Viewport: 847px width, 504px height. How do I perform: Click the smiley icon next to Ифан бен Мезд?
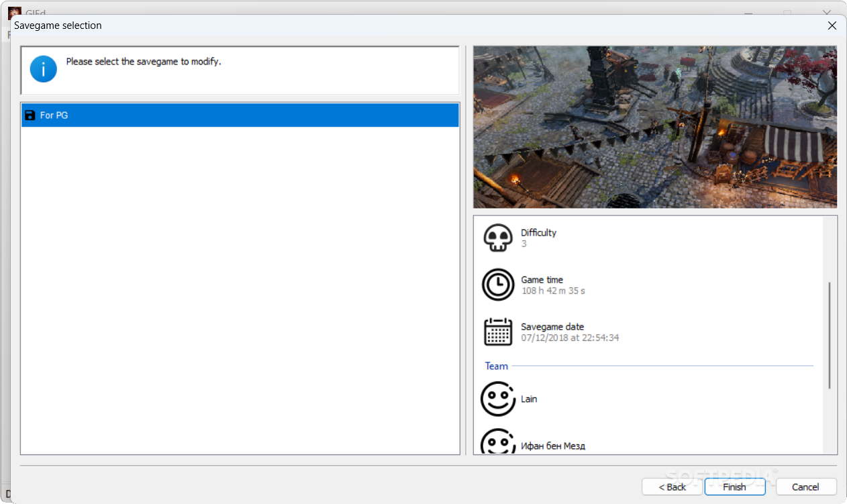[x=498, y=441]
